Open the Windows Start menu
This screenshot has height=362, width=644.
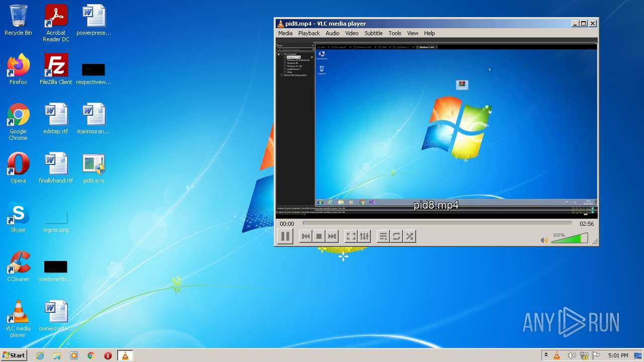pos(14,355)
